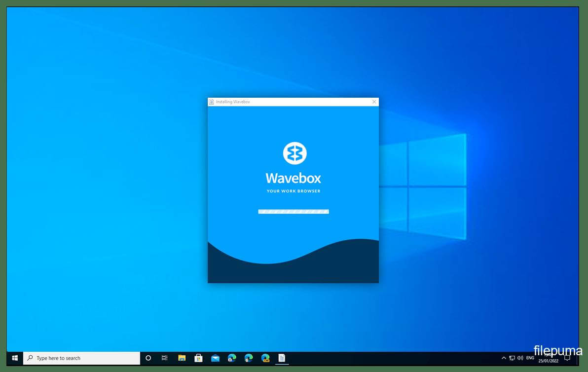This screenshot has width=588, height=372.
Task: Open the volume speaker tray icon
Action: 520,358
